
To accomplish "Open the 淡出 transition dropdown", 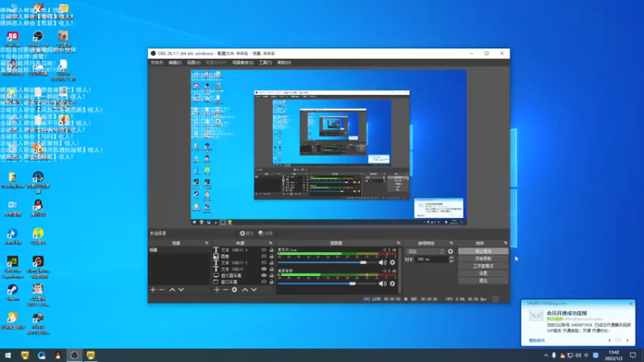I will click(426, 252).
